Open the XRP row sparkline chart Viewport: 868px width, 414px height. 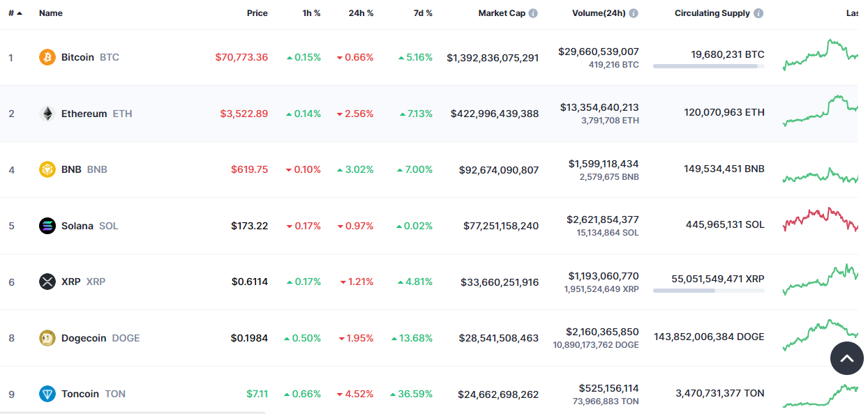tap(821, 279)
